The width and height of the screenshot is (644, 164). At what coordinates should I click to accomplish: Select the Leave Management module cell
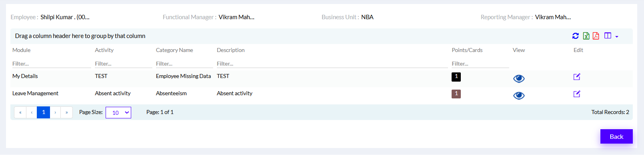pos(35,93)
